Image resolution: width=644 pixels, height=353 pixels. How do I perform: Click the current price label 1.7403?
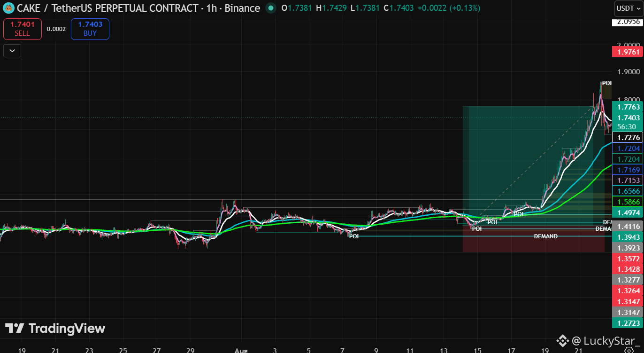pyautogui.click(x=629, y=118)
